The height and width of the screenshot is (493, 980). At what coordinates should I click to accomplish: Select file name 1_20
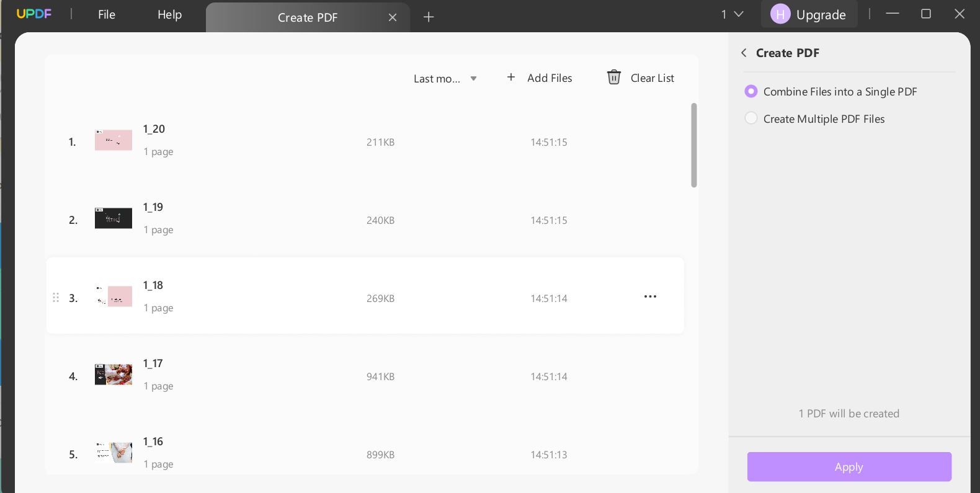tap(154, 129)
